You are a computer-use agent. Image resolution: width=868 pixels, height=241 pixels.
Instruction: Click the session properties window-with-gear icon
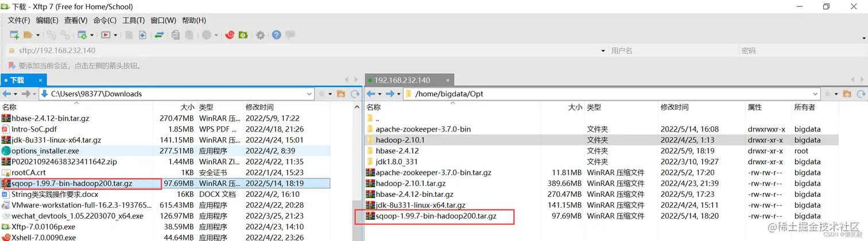click(x=83, y=35)
